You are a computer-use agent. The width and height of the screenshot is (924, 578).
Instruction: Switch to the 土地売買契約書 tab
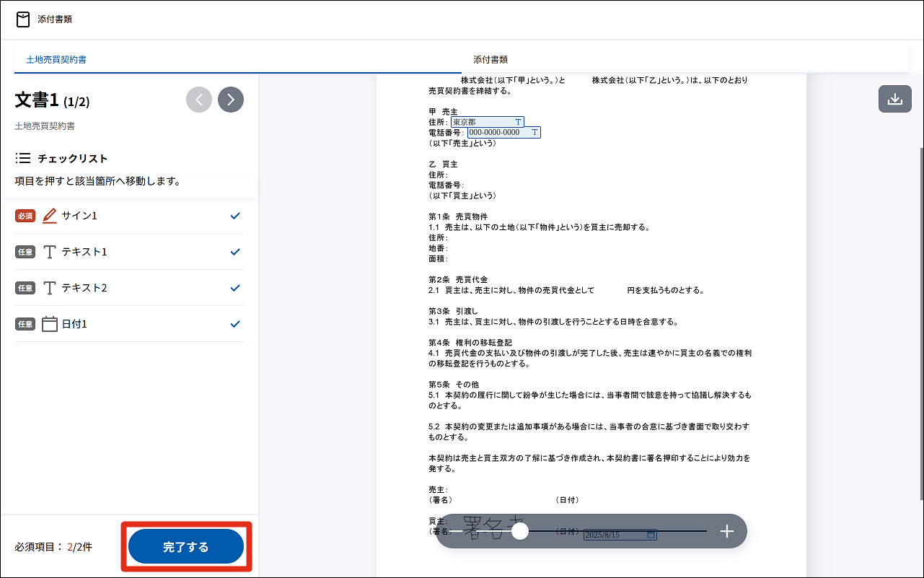[x=56, y=60]
